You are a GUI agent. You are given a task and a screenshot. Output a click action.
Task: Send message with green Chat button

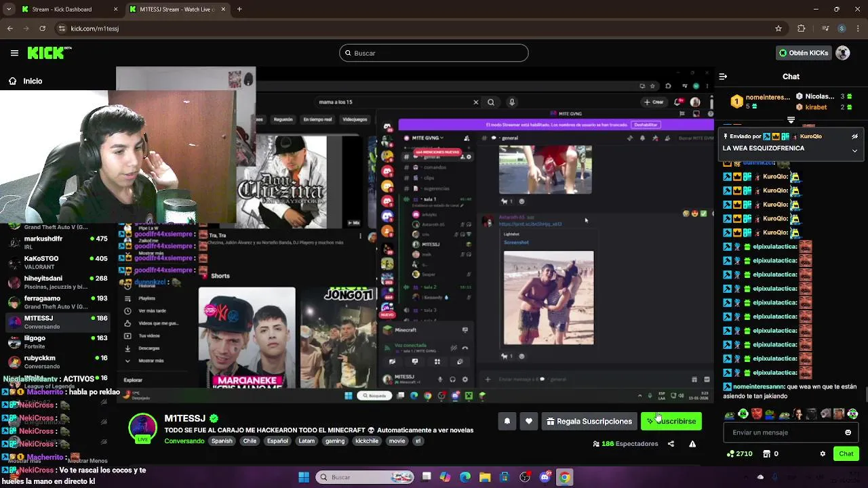click(x=846, y=453)
